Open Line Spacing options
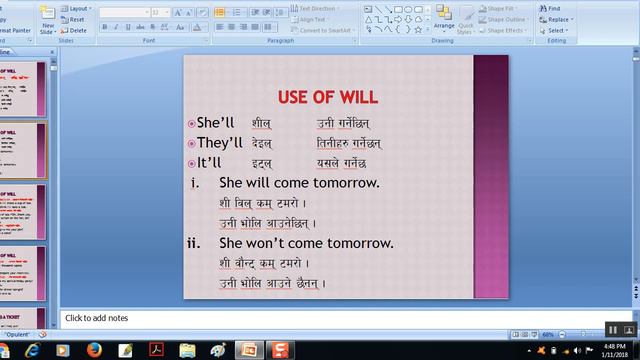 click(280, 13)
